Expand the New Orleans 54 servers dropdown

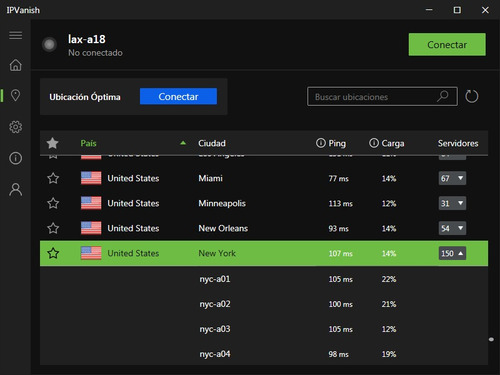coord(452,228)
